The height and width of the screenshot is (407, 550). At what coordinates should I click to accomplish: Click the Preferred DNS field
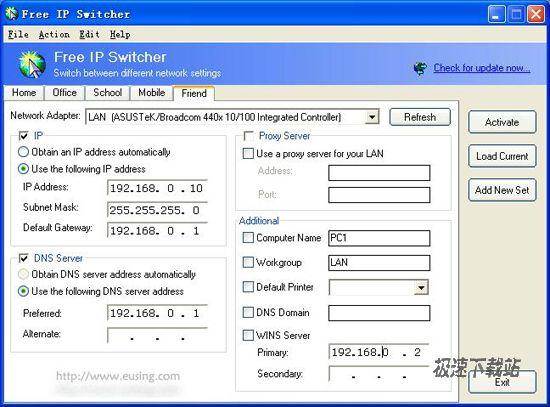click(x=157, y=313)
